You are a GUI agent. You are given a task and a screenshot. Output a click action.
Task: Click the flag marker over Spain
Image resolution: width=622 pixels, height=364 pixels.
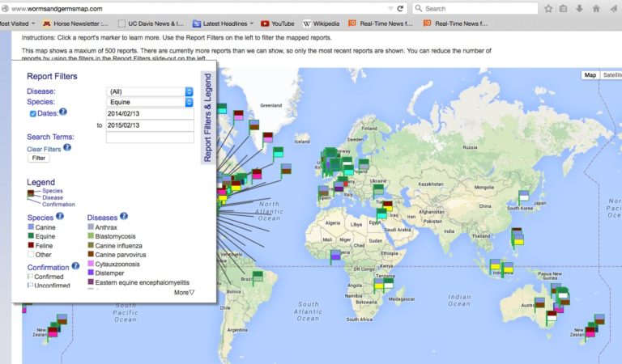(x=323, y=192)
